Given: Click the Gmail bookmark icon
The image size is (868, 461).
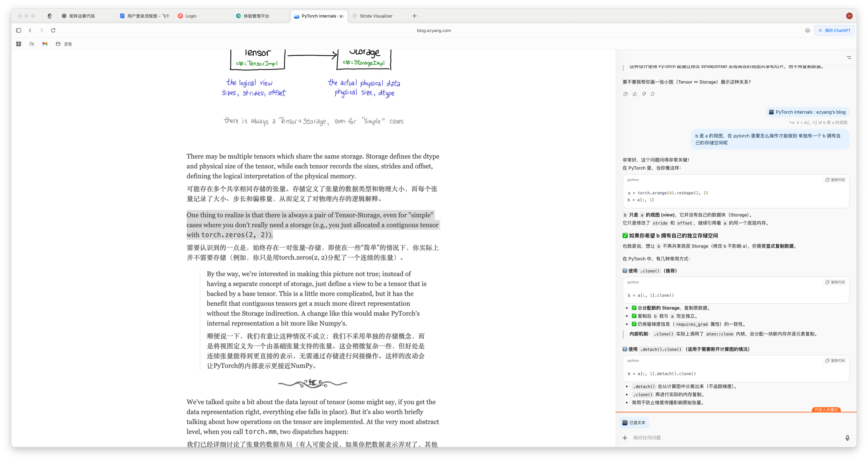Looking at the screenshot, I should click(x=45, y=44).
